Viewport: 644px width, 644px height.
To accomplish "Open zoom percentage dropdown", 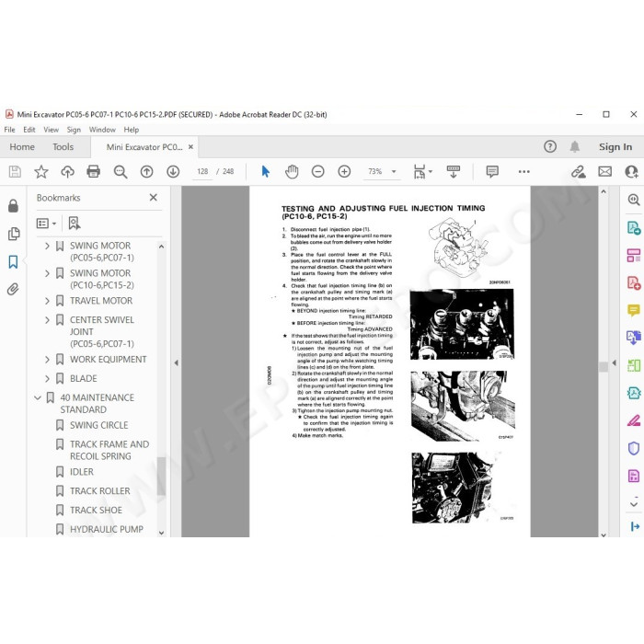I will pyautogui.click(x=394, y=171).
